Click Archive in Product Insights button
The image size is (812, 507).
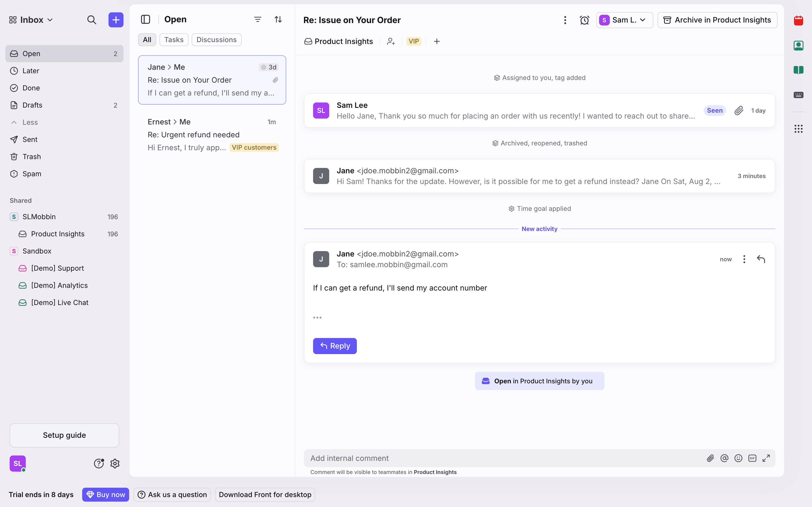click(x=717, y=20)
